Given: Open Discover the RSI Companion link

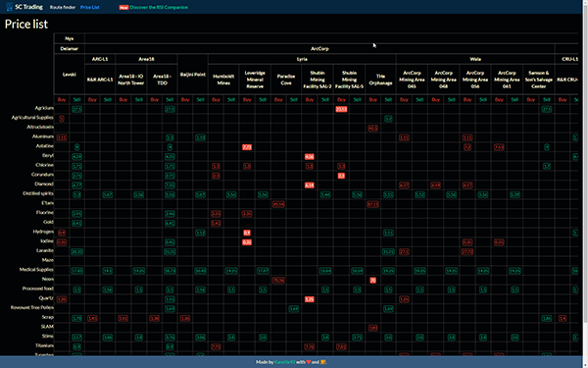Looking at the screenshot, I should point(159,7).
